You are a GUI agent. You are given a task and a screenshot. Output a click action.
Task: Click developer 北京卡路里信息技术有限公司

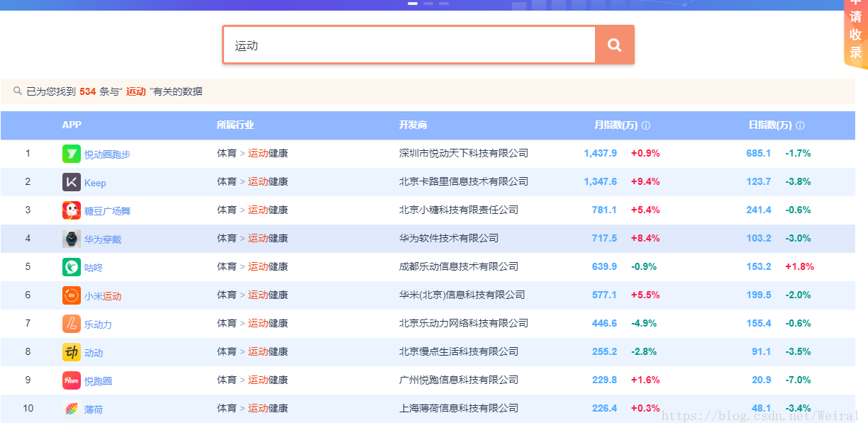tap(464, 181)
